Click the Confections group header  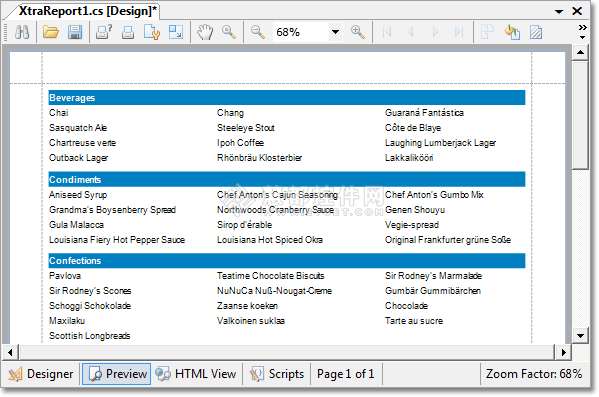(287, 261)
